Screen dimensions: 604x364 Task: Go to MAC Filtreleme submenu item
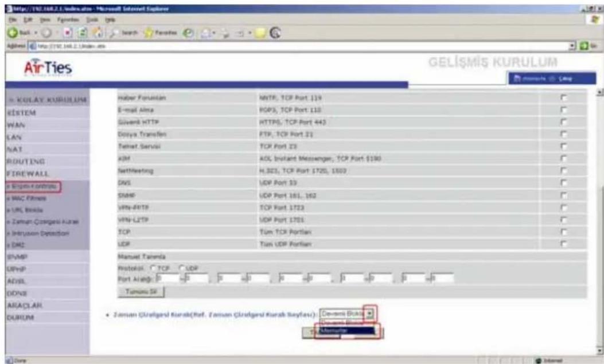pyautogui.click(x=26, y=198)
